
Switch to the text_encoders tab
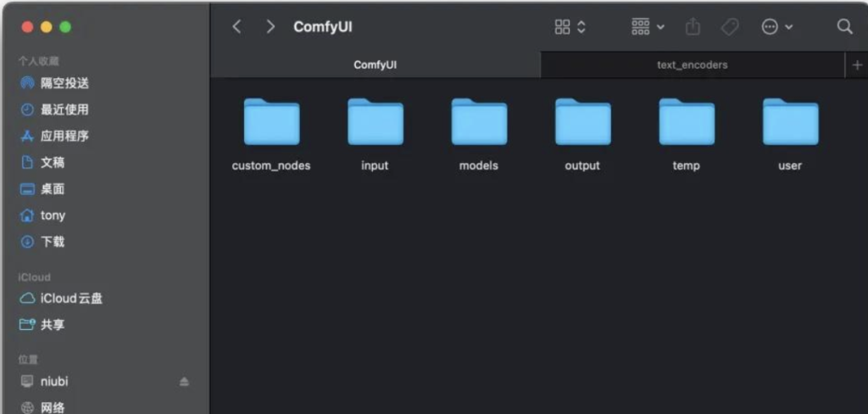tap(692, 64)
